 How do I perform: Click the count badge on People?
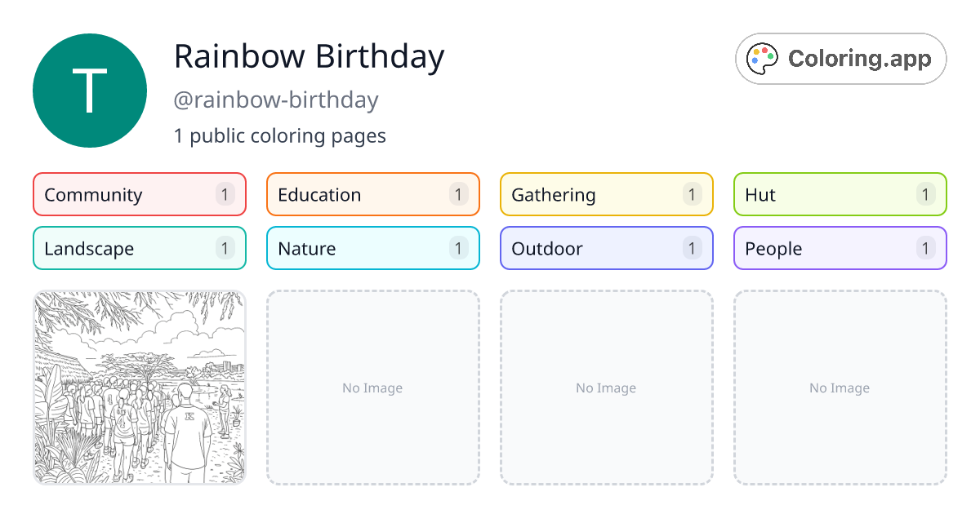point(925,248)
